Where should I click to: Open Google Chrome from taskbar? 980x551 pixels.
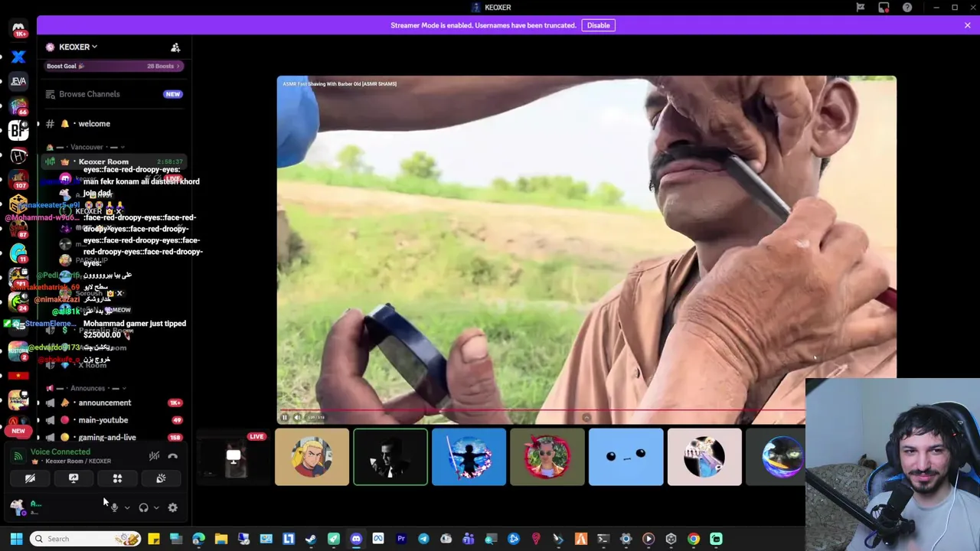point(693,539)
